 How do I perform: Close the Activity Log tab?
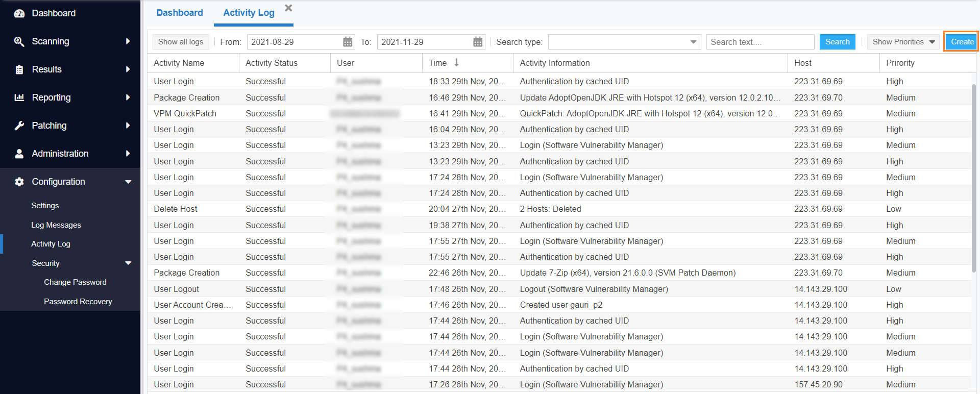[x=288, y=8]
